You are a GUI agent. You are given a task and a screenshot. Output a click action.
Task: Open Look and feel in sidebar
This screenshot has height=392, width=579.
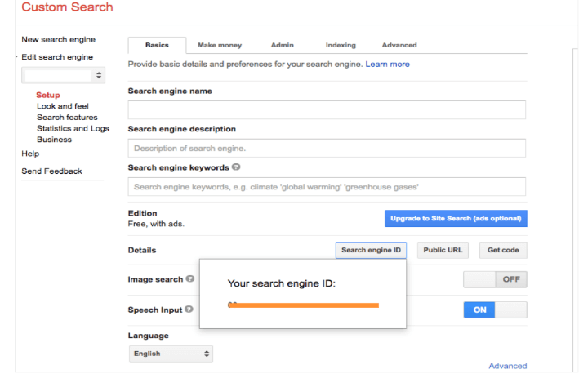click(x=63, y=106)
